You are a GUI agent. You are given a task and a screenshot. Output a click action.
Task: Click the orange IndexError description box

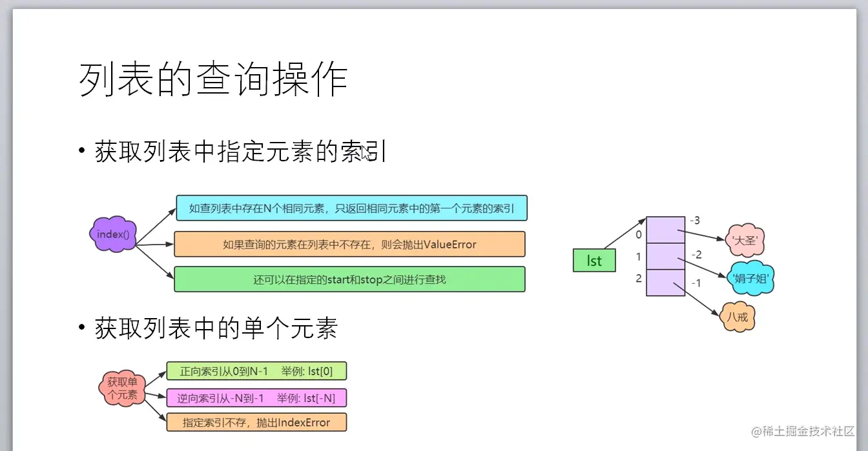[256, 423]
